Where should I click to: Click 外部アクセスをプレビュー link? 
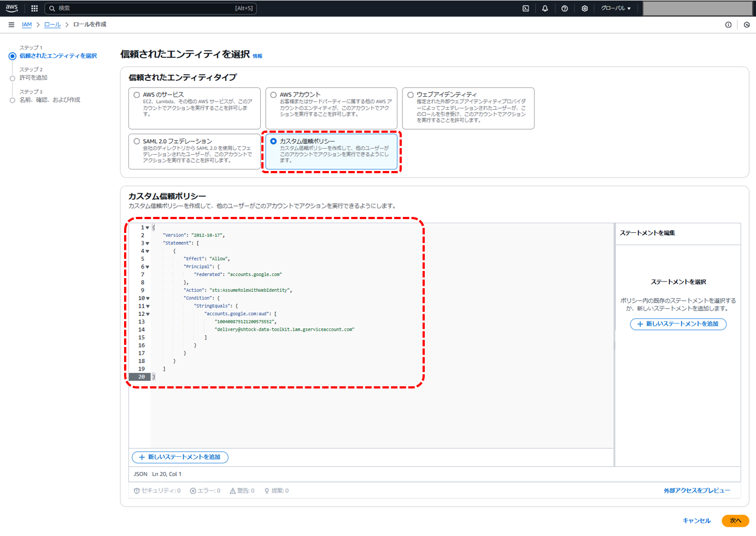coord(696,491)
